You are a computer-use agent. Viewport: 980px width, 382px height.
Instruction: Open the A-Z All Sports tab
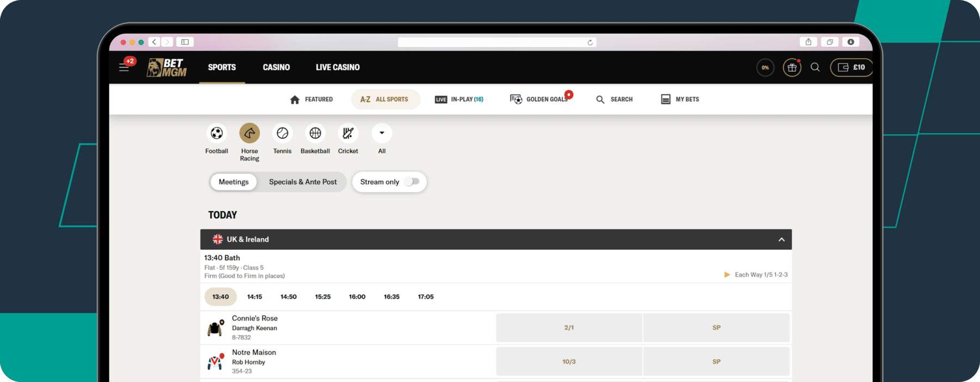[x=385, y=100]
